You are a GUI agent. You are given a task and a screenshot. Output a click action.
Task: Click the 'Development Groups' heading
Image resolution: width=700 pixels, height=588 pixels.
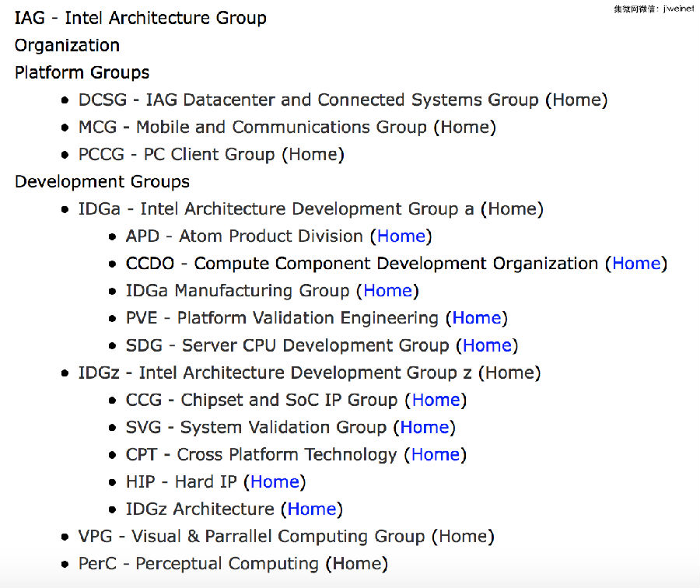click(102, 182)
